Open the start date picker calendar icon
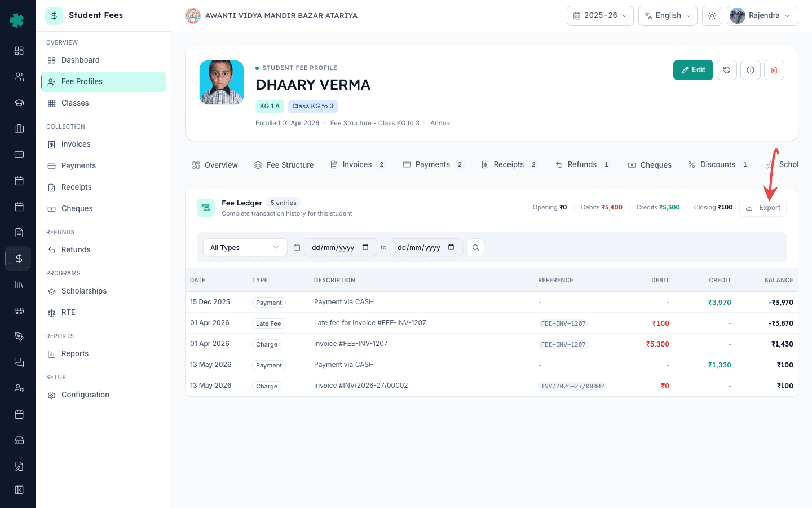Screen dimensions: 812x508 click(365, 247)
